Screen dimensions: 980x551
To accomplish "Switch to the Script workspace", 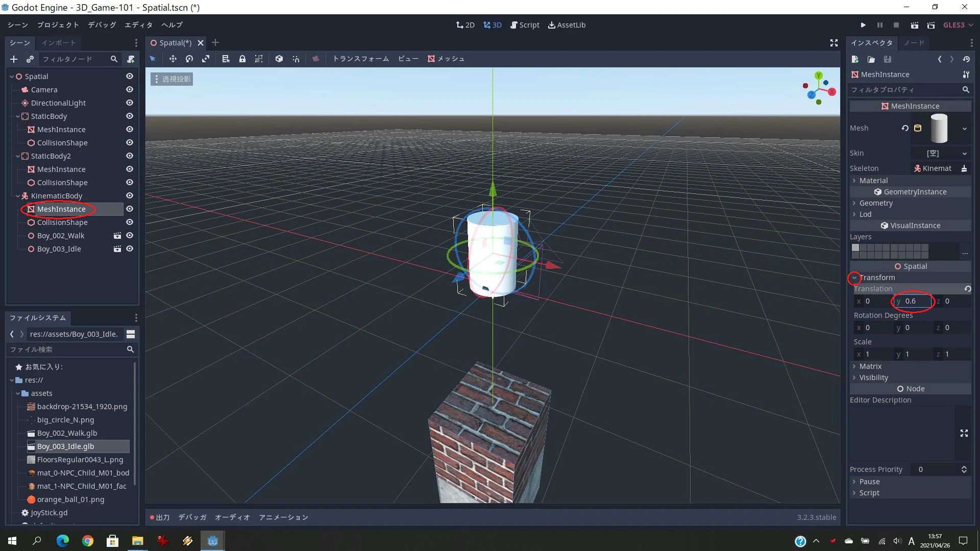I will coord(525,25).
